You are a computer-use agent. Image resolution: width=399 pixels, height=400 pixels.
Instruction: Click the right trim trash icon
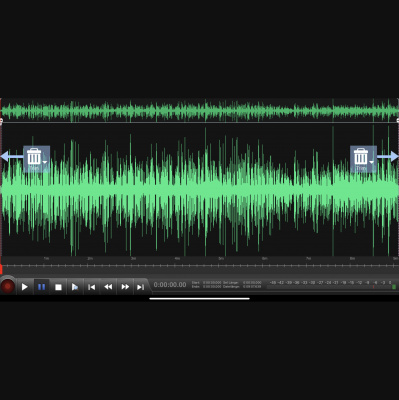(x=361, y=157)
